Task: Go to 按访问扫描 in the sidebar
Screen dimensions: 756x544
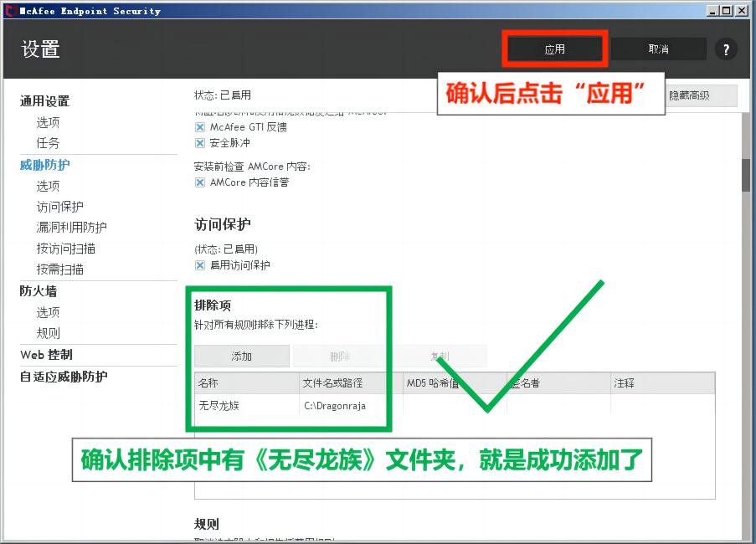Action: pyautogui.click(x=65, y=249)
